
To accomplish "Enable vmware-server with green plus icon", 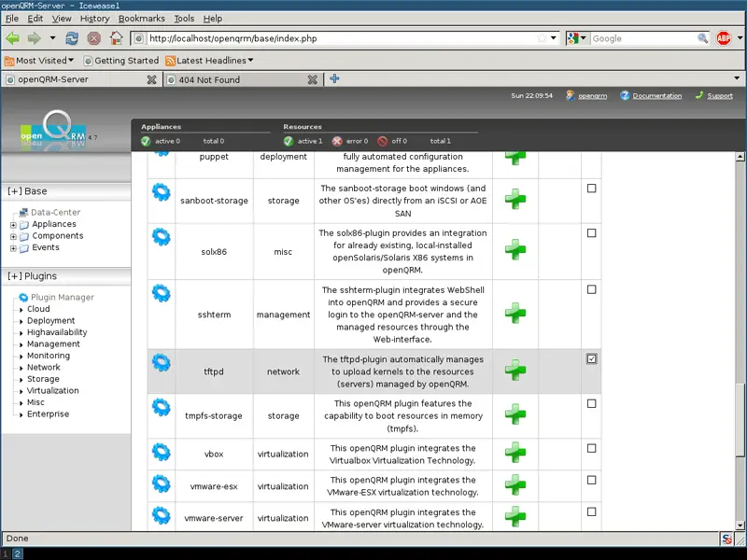I will click(515, 517).
